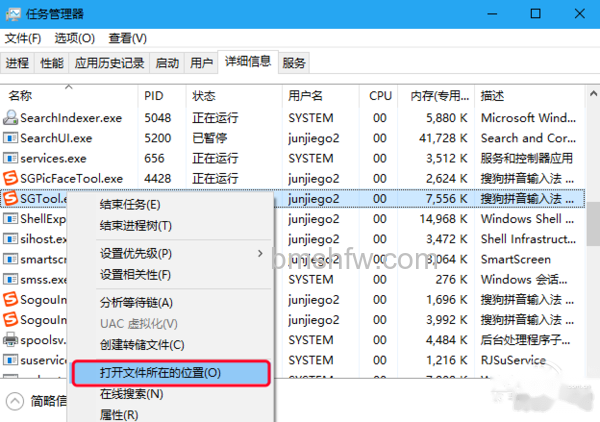Select the SearchIndexer.exe row name
Viewport: 600px width, 422px height.
pyautogui.click(x=71, y=118)
